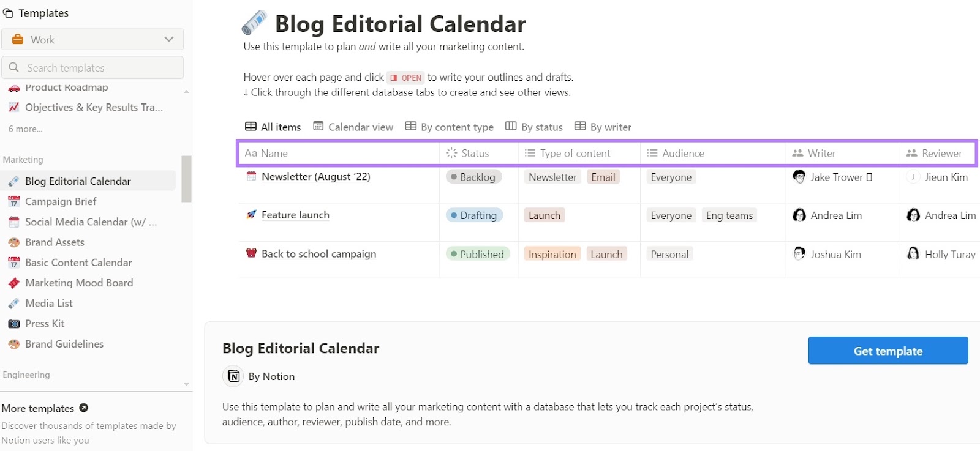Click the arrow icon next to More templates
Viewport: 980px width, 451px height.
pos(84,408)
